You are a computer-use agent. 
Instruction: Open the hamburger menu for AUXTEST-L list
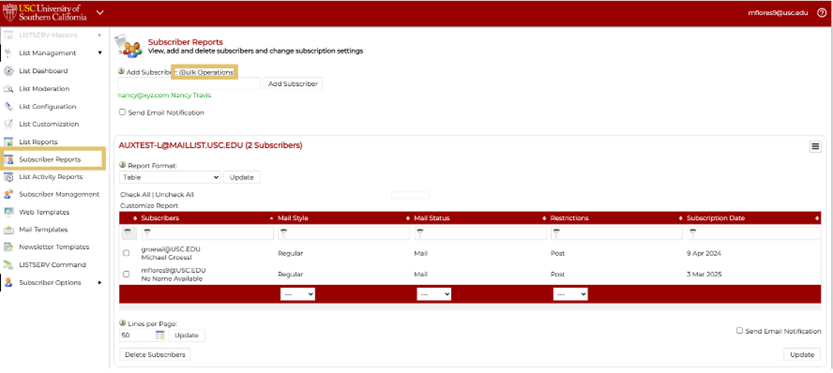click(815, 147)
